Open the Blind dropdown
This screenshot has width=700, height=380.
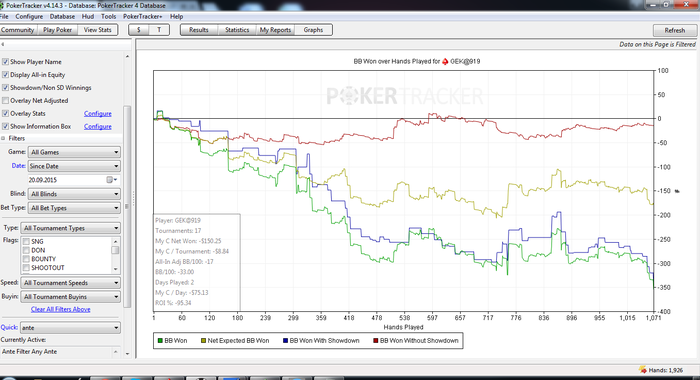point(74,194)
